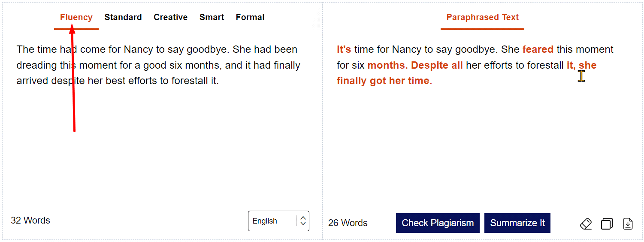Copy paraphrased text with the copy icon
This screenshot has height=242, width=644.
pos(607,224)
